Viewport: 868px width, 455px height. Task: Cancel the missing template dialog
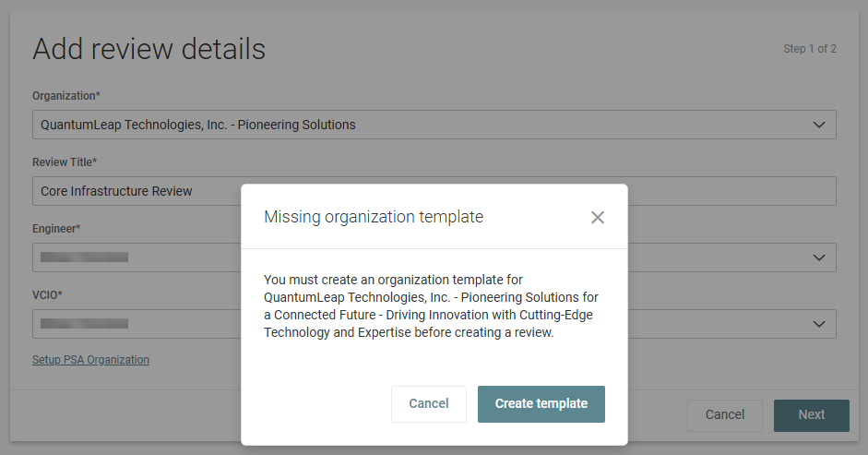coord(428,404)
